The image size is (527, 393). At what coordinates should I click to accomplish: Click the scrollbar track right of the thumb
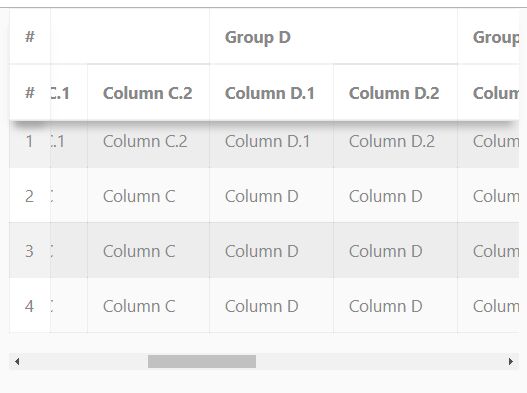point(380,362)
